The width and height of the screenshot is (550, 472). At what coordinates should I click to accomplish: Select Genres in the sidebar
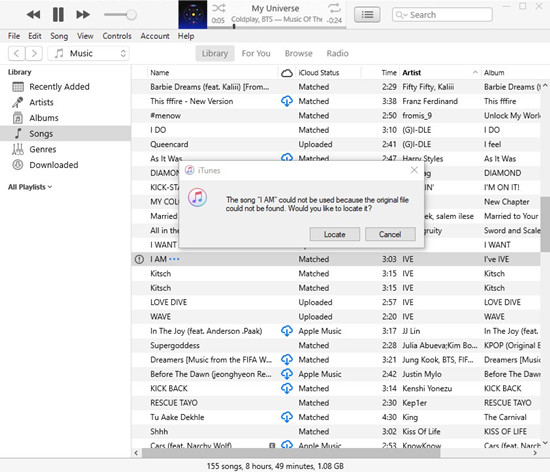click(x=65, y=149)
